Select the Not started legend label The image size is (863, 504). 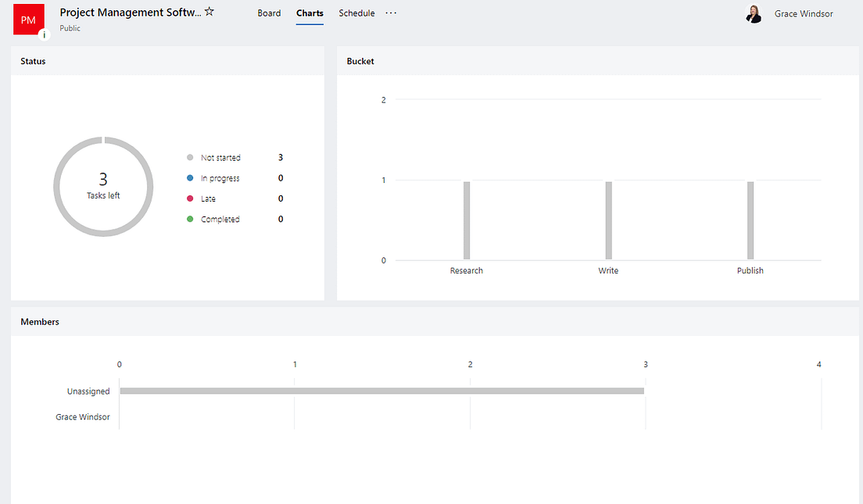pos(220,158)
